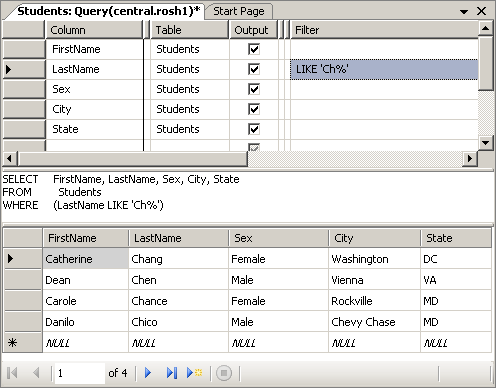The width and height of the screenshot is (496, 388).
Task: Uncheck Output for LastName row
Action: (254, 69)
